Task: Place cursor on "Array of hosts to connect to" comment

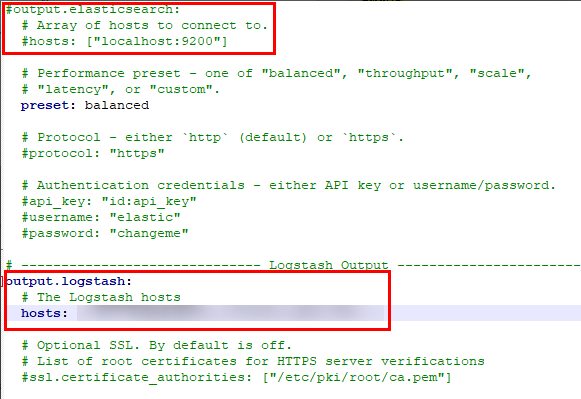Action: [x=145, y=25]
